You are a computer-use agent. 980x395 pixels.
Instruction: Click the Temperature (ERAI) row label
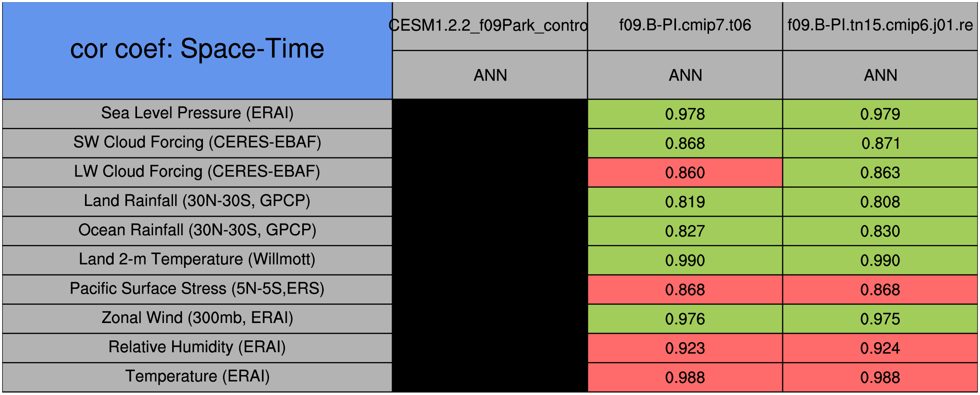pyautogui.click(x=197, y=377)
